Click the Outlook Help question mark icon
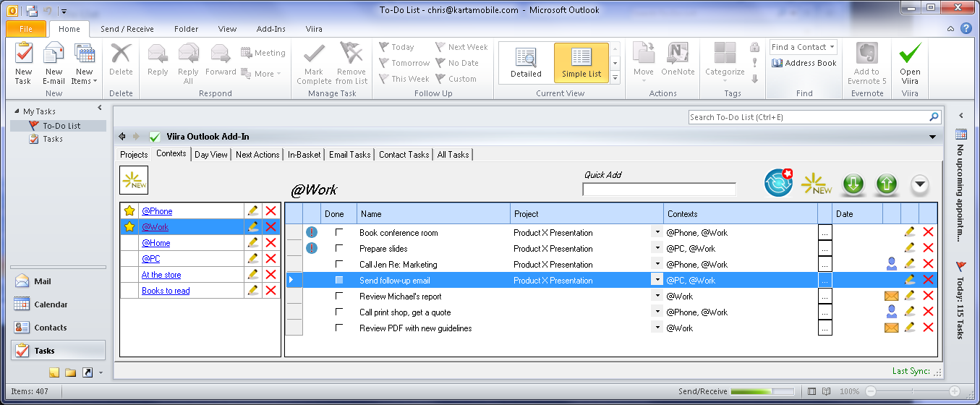 tap(966, 29)
